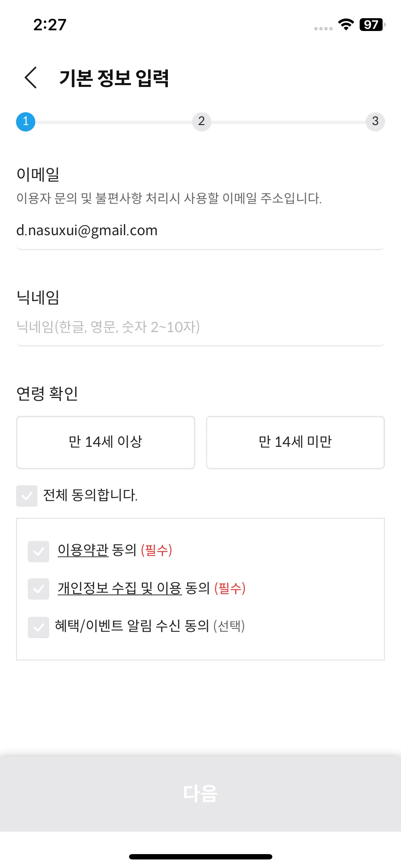Screen dimensions: 401x868
Task: Check the 전체 동의합니다 checkbox
Action: [x=27, y=496]
